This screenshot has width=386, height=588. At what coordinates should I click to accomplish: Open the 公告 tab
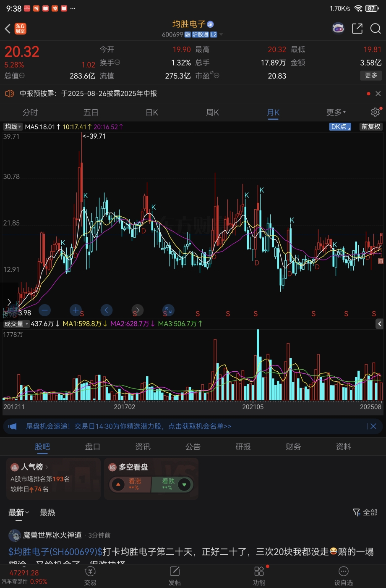click(x=193, y=446)
